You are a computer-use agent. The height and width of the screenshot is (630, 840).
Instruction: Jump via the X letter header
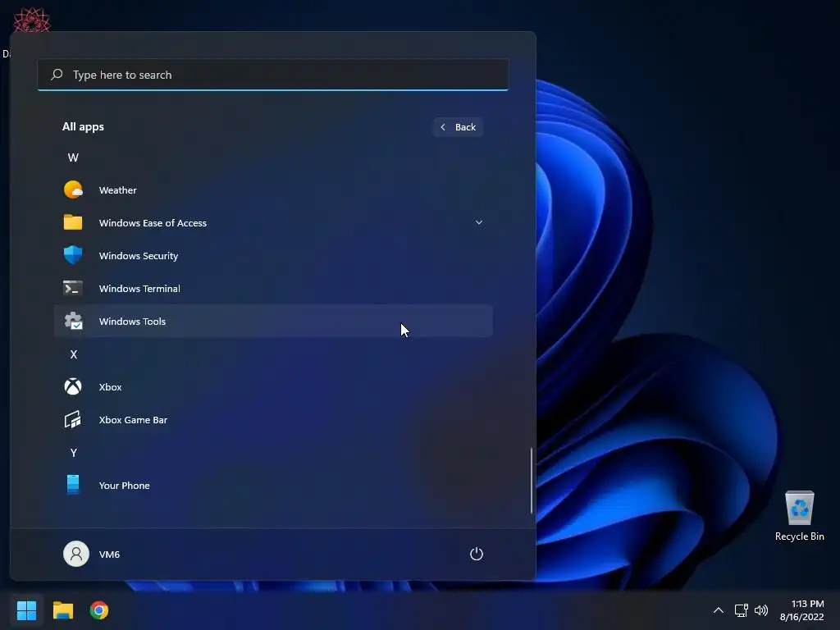coord(73,354)
